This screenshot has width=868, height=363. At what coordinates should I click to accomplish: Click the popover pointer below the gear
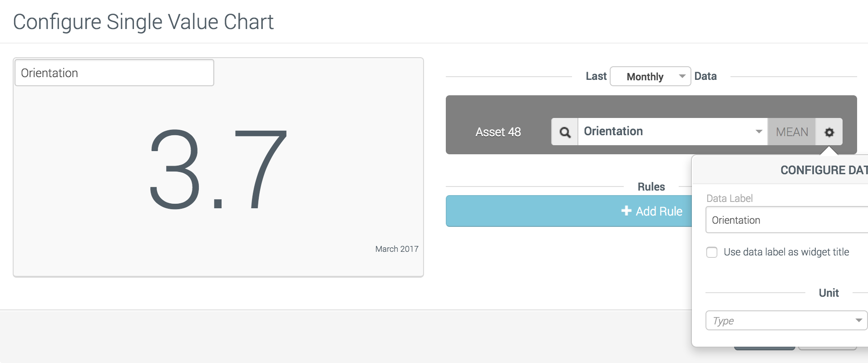(x=829, y=151)
